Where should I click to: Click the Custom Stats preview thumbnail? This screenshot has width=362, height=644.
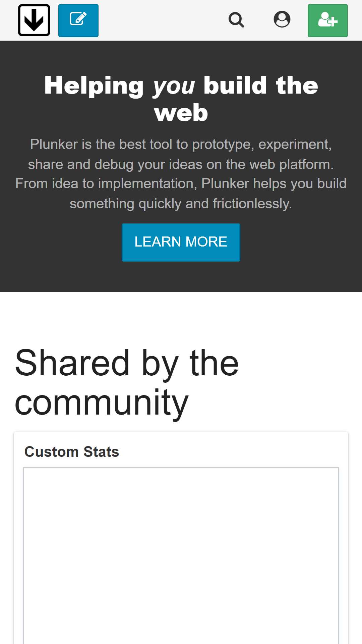pyautogui.click(x=181, y=555)
